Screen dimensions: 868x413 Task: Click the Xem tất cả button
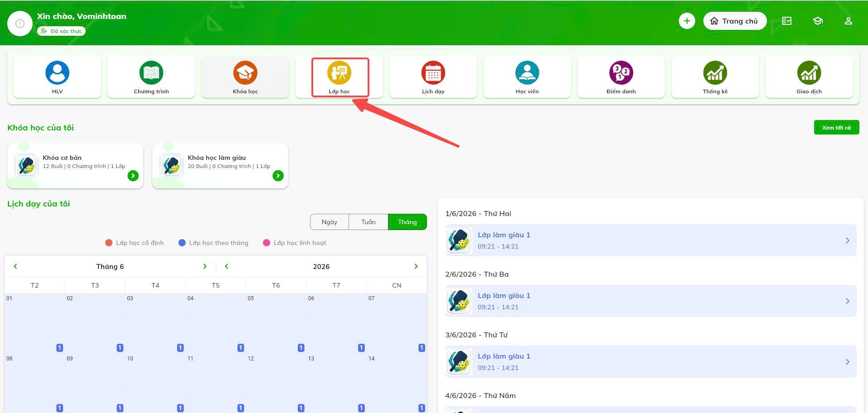pyautogui.click(x=836, y=128)
